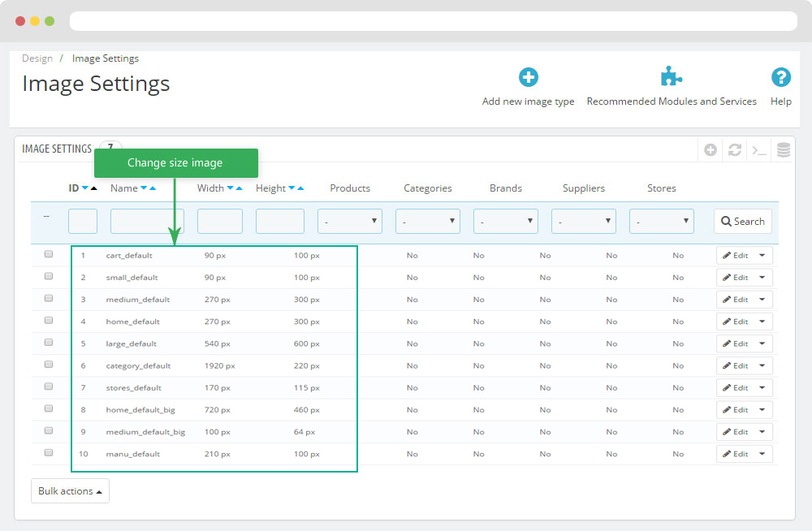Click the Width filter text box

219,222
